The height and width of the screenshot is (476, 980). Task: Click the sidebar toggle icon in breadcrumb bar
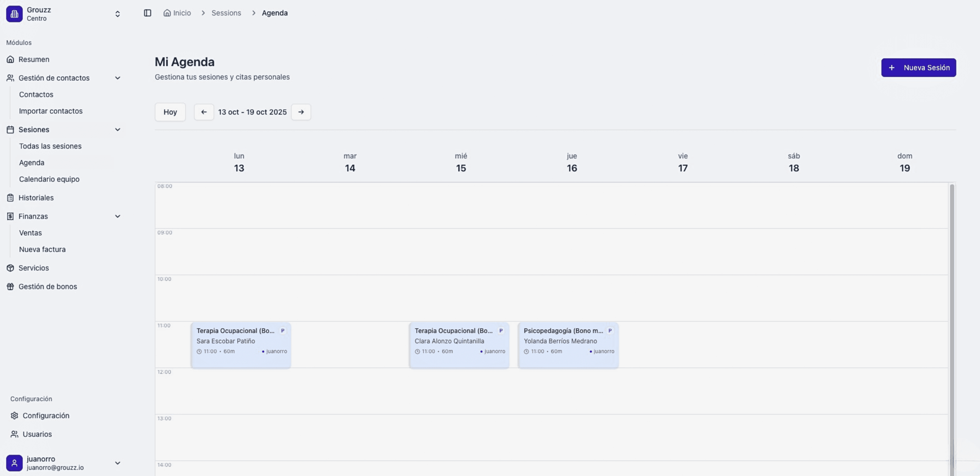click(148, 13)
